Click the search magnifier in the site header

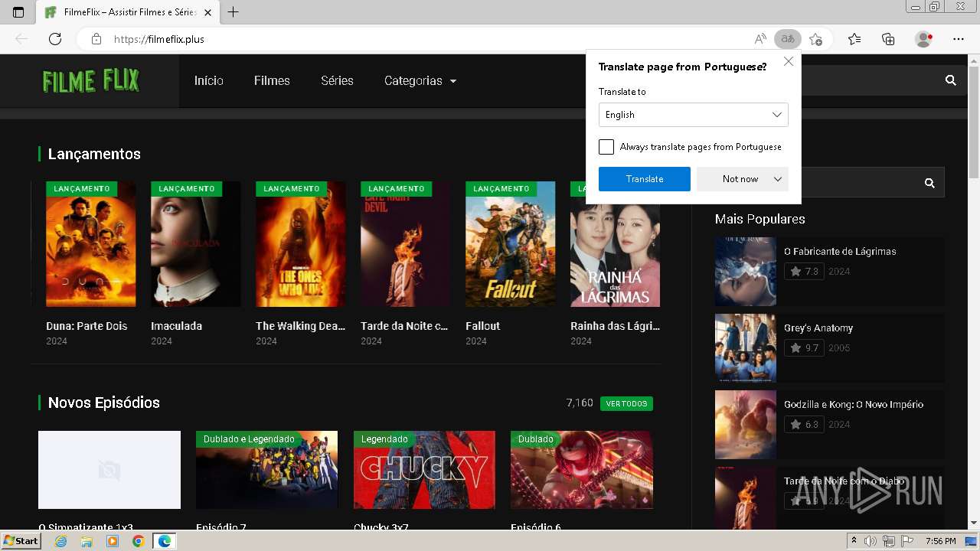click(x=951, y=80)
